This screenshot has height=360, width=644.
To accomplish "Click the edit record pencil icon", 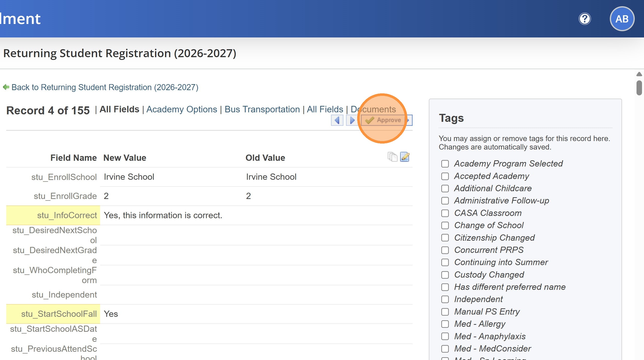I will [405, 157].
